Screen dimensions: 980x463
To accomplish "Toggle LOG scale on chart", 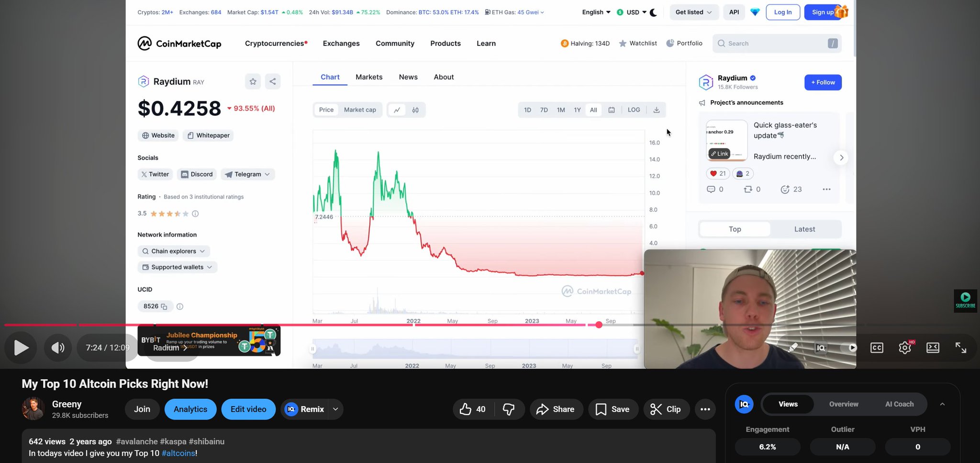I will [x=634, y=110].
